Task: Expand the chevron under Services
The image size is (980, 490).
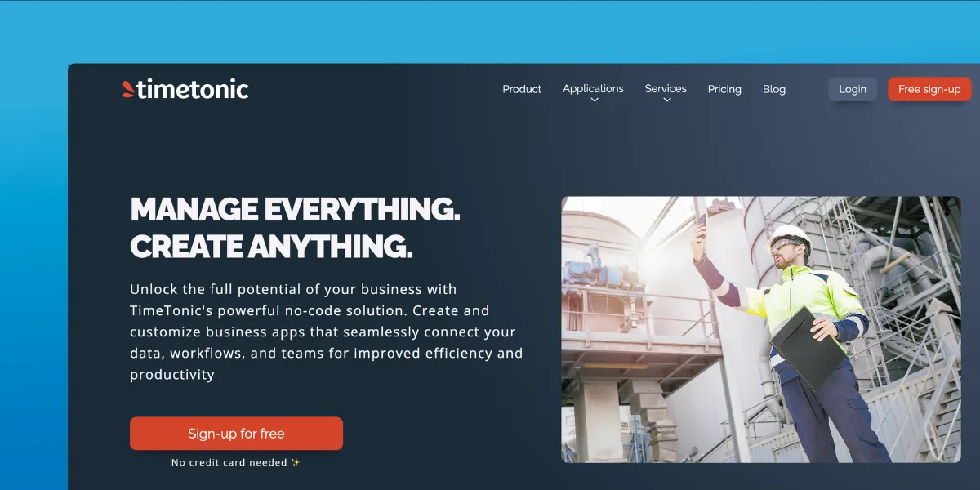Action: [x=667, y=100]
